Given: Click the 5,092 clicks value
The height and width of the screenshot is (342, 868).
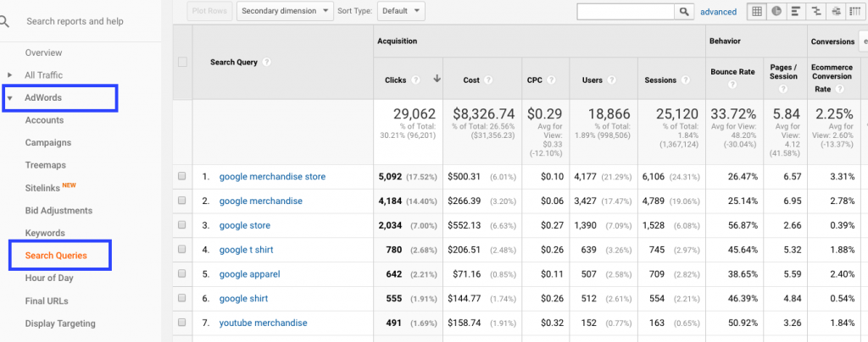Looking at the screenshot, I should [x=390, y=176].
